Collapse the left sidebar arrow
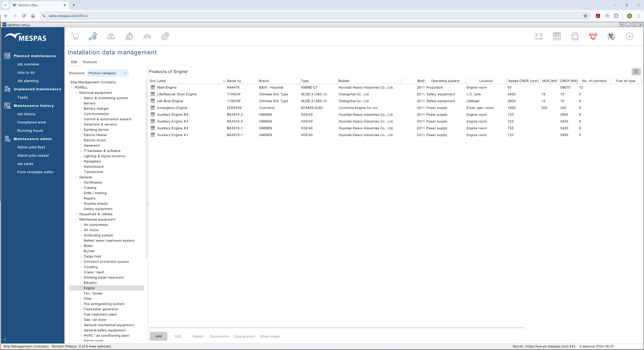Screen dimensions: 644x350 point(5,339)
